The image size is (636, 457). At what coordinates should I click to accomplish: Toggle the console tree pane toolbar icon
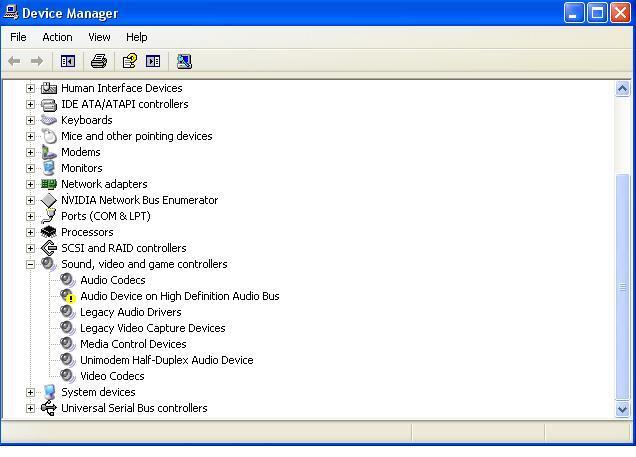click(x=68, y=61)
